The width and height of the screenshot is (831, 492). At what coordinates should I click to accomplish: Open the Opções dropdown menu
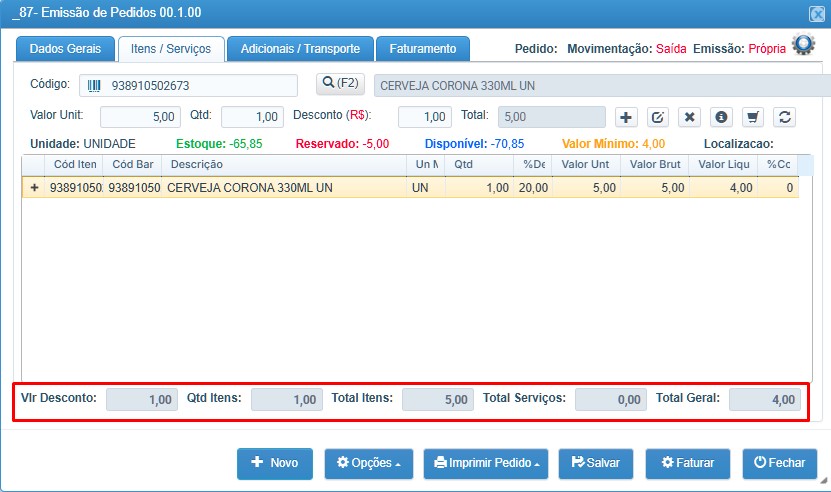tap(369, 463)
